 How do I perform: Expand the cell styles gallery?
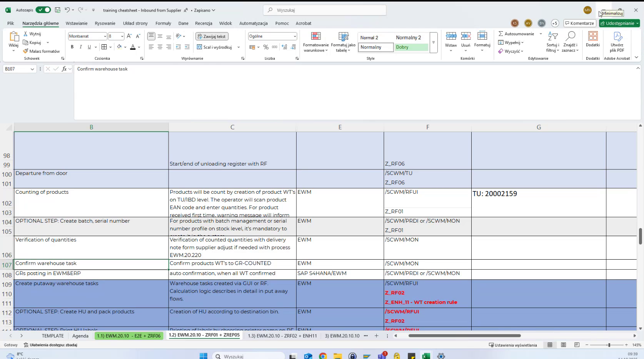point(434,42)
